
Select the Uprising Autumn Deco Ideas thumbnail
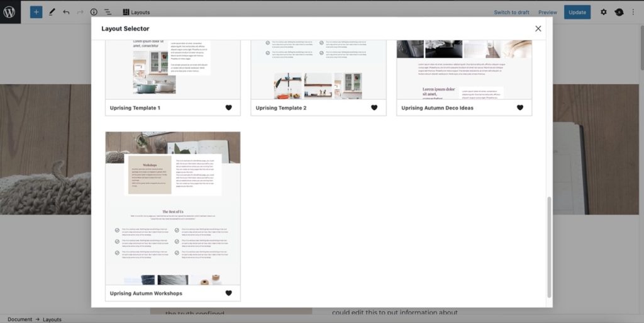pyautogui.click(x=464, y=69)
